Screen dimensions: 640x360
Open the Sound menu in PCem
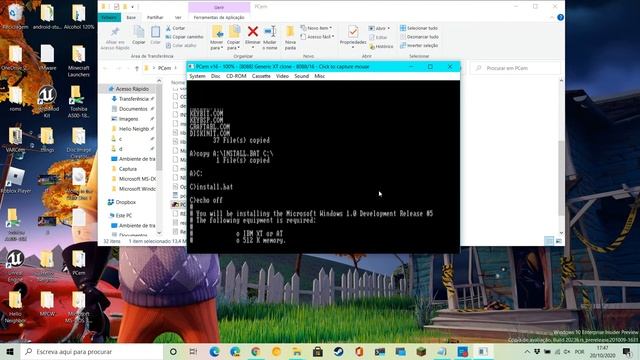tap(301, 76)
